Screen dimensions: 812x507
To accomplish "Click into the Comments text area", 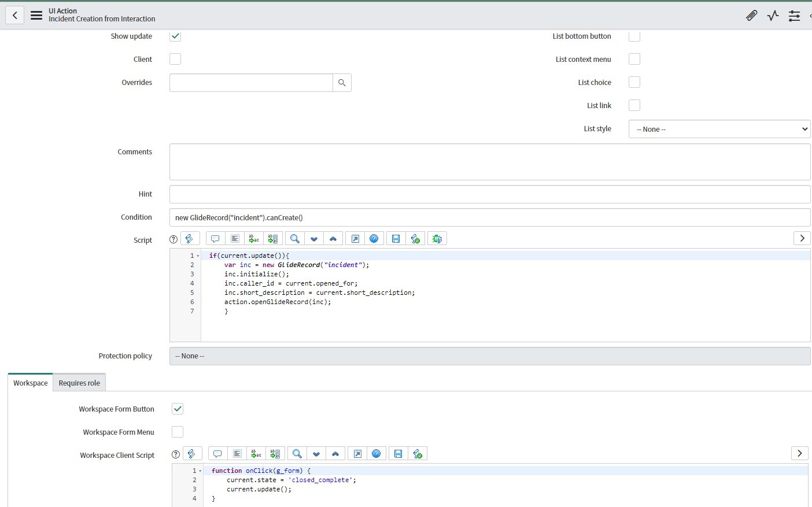I will pyautogui.click(x=490, y=162).
